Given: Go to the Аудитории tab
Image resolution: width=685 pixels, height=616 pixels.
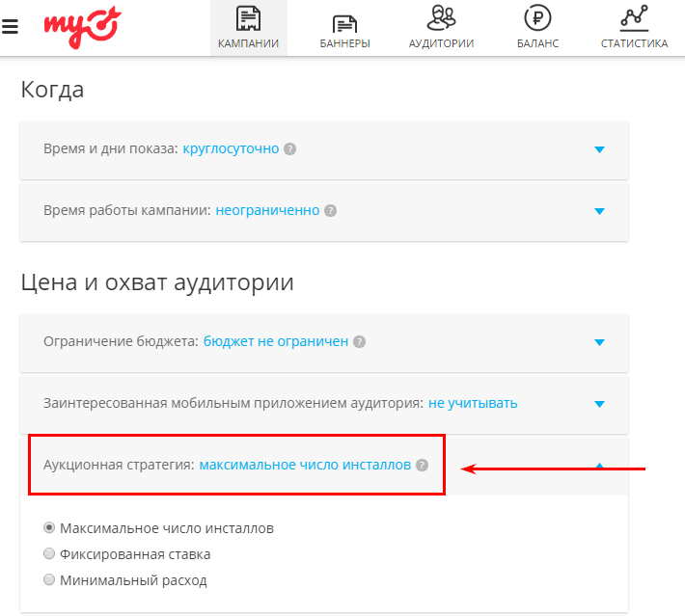Looking at the screenshot, I should click(x=441, y=28).
